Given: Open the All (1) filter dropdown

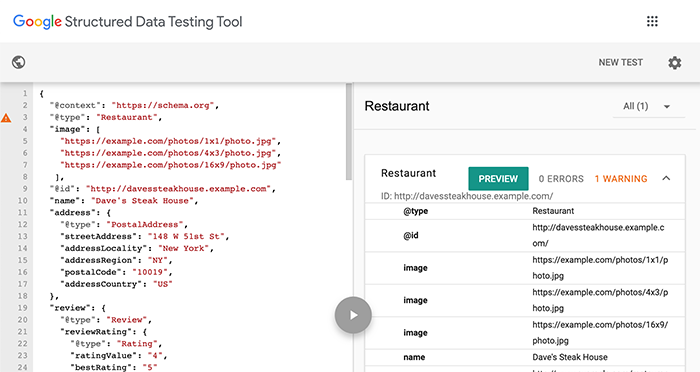Looking at the screenshot, I should [x=648, y=106].
